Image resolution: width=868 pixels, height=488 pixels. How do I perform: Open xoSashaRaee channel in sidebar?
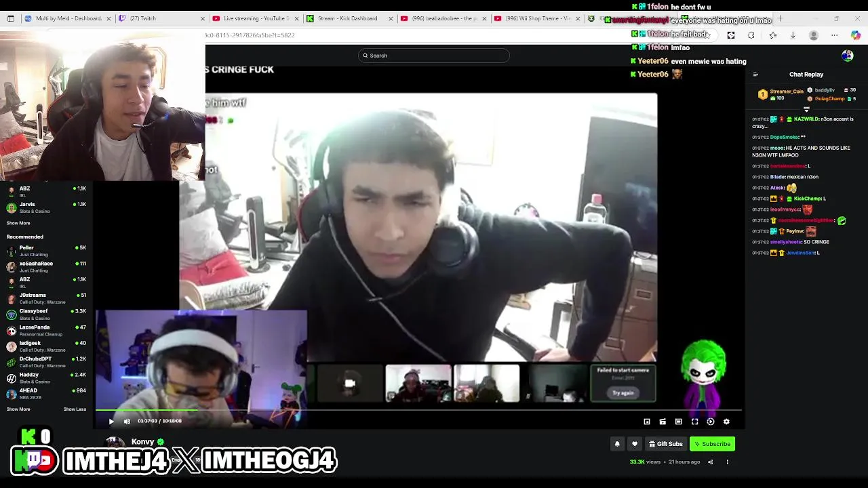46,266
